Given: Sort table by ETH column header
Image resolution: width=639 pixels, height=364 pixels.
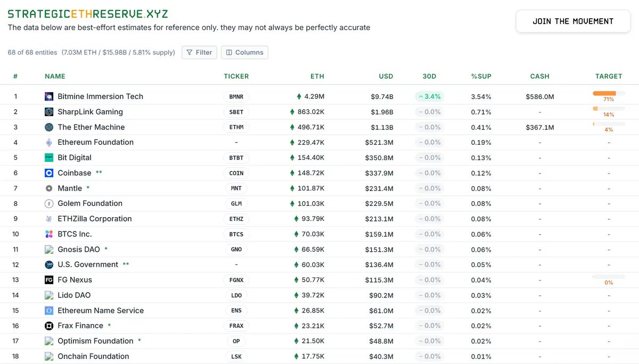Looking at the screenshot, I should tap(317, 76).
